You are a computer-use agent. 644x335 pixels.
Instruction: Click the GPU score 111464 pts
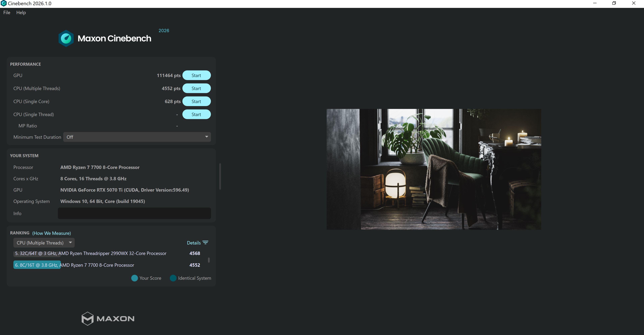(x=169, y=75)
